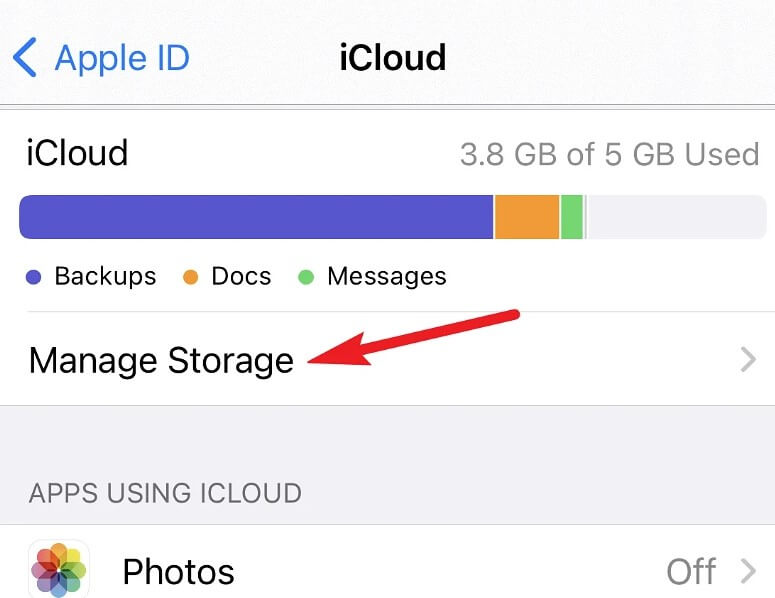Screen dimensions: 775x598
Task: Click the orange Docs bar segment
Action: click(527, 217)
